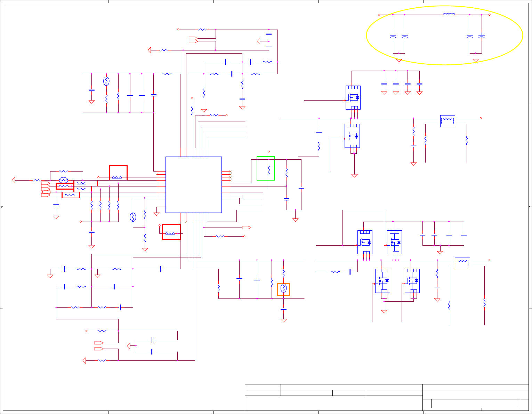Viewport: 532px width, 414px height.
Task: Select the inductor inside the yellow ellipse
Action: pos(449,14)
